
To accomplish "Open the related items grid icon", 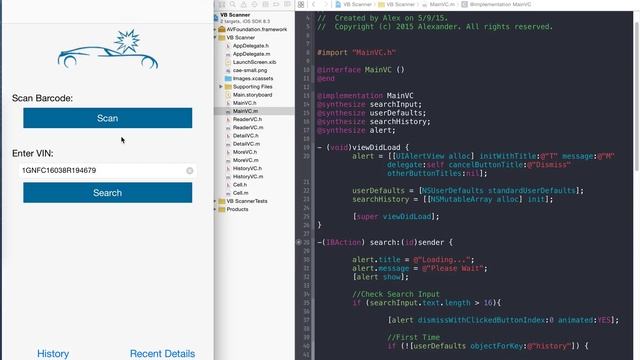I will [x=301, y=4].
